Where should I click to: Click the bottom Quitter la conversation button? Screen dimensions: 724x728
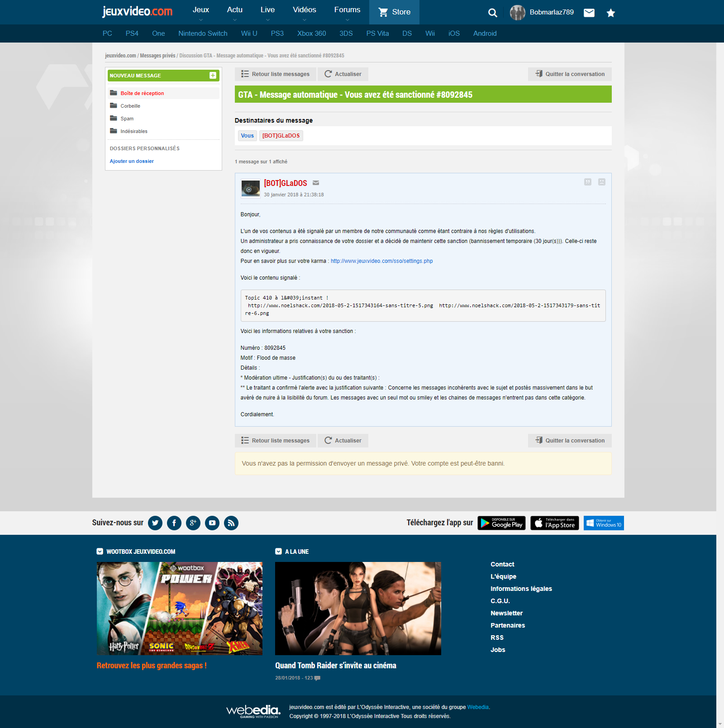(570, 441)
